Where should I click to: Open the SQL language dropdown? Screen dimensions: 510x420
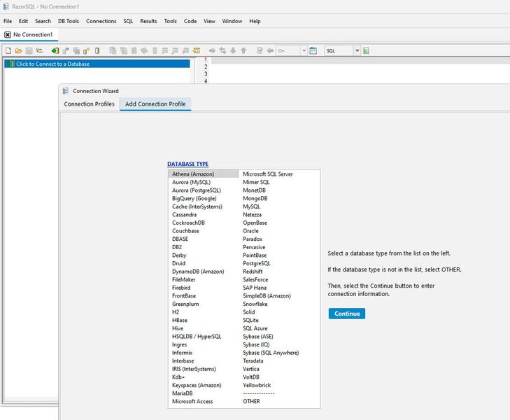coord(342,51)
